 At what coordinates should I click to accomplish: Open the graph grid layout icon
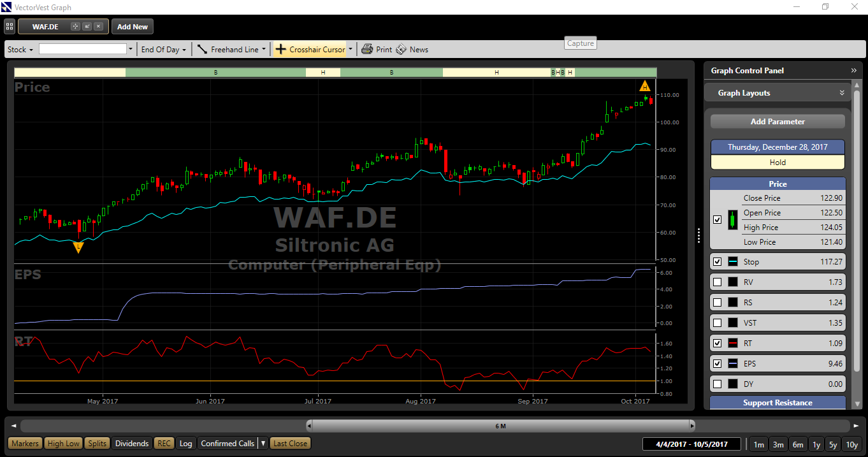coord(10,27)
